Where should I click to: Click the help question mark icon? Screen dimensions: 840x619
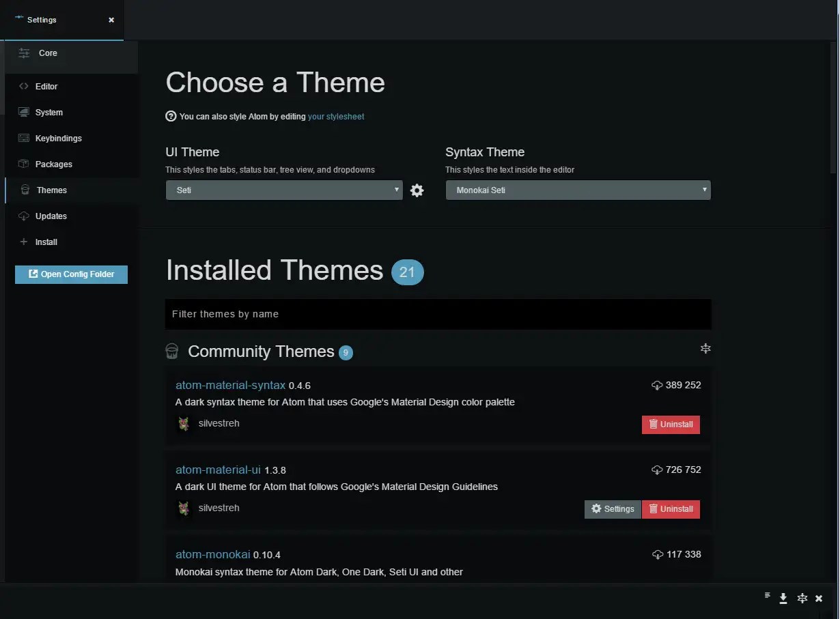pyautogui.click(x=171, y=116)
